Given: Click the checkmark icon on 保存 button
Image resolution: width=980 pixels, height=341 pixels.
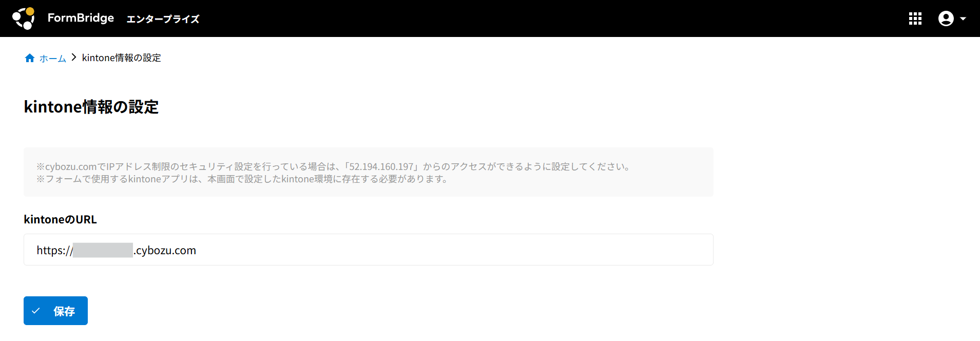Looking at the screenshot, I should (x=36, y=311).
